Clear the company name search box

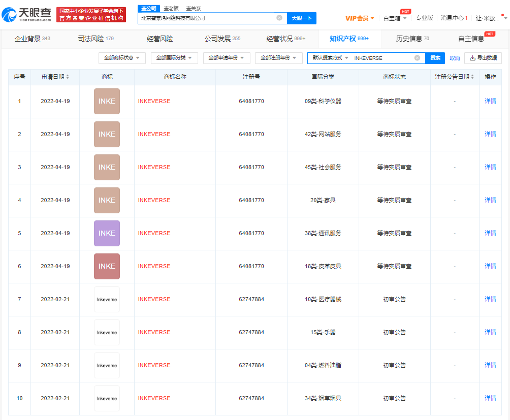279,18
